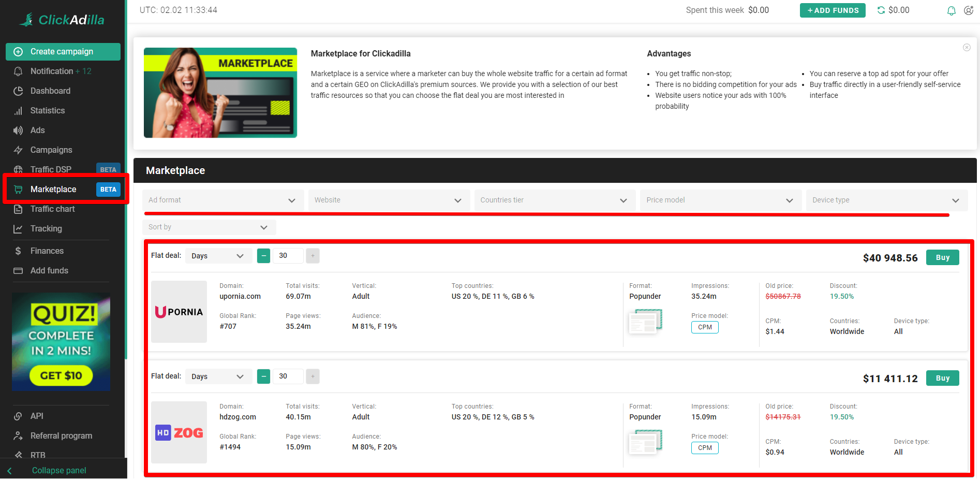Go to Traffic chart in sidebar
The image size is (980, 479).
pos(52,209)
